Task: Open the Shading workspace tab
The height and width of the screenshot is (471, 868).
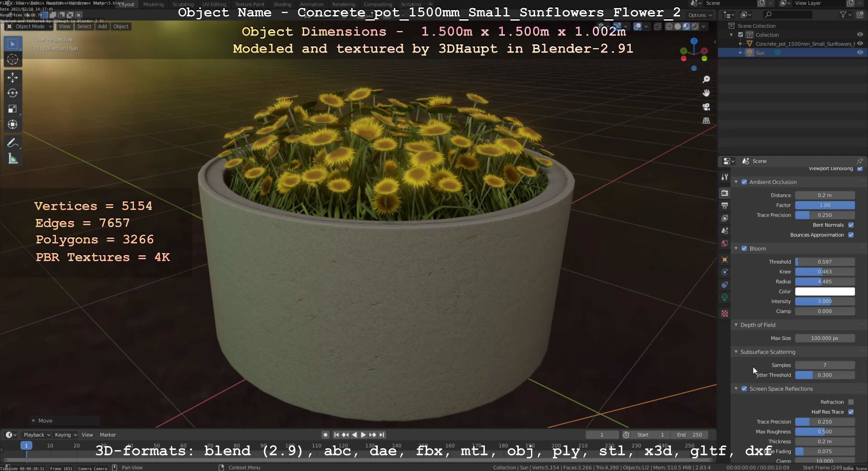Action: click(x=282, y=4)
